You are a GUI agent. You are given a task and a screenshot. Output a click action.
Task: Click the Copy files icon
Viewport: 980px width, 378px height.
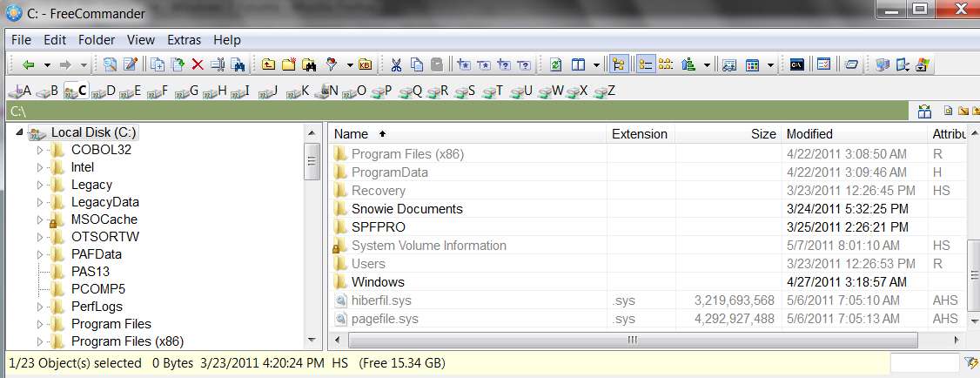(158, 64)
